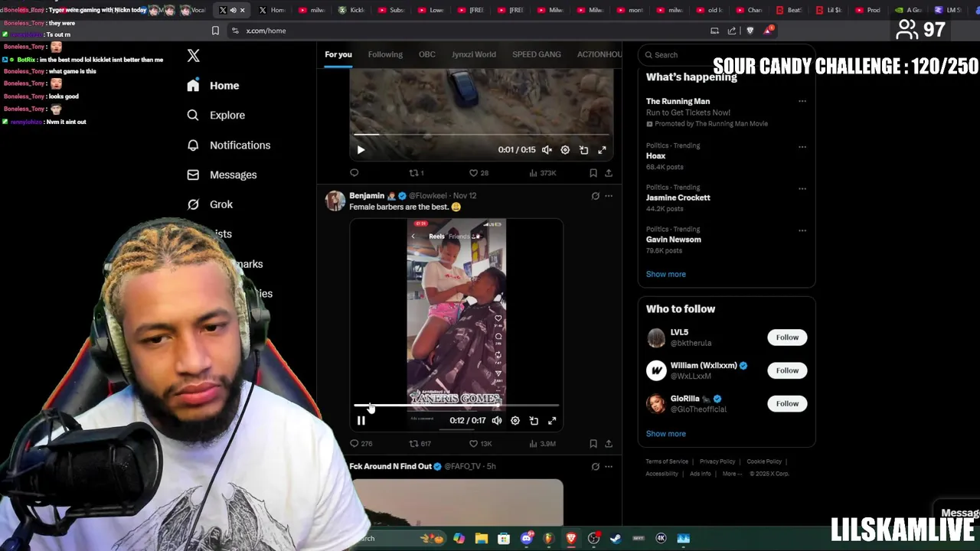Open more options for Jasmine Crockett trend
Image resolution: width=980 pixels, height=551 pixels.
pos(802,188)
